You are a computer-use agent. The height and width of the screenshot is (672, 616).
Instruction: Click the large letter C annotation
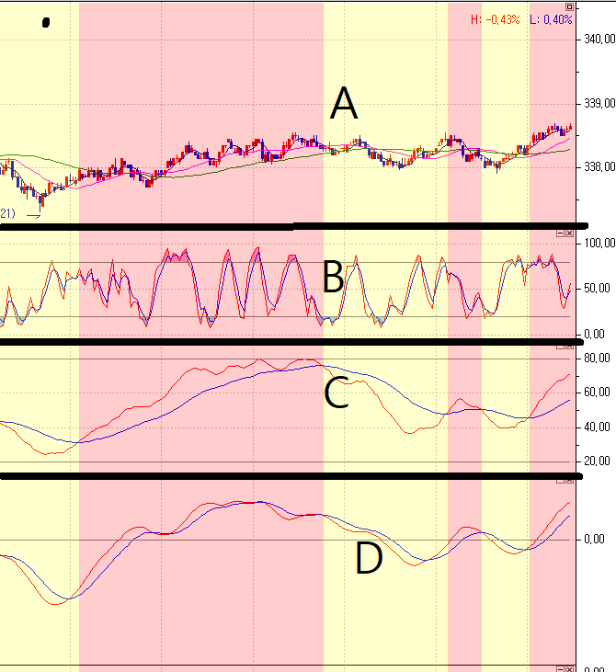pyautogui.click(x=336, y=393)
